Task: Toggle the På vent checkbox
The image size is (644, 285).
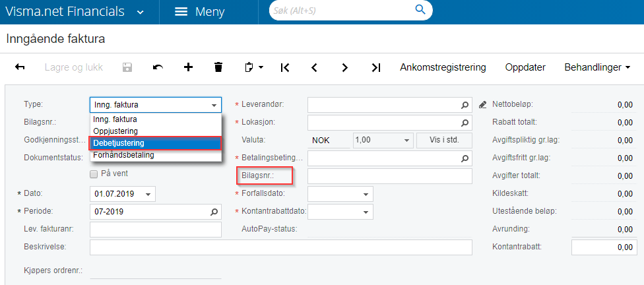Action: click(94, 174)
